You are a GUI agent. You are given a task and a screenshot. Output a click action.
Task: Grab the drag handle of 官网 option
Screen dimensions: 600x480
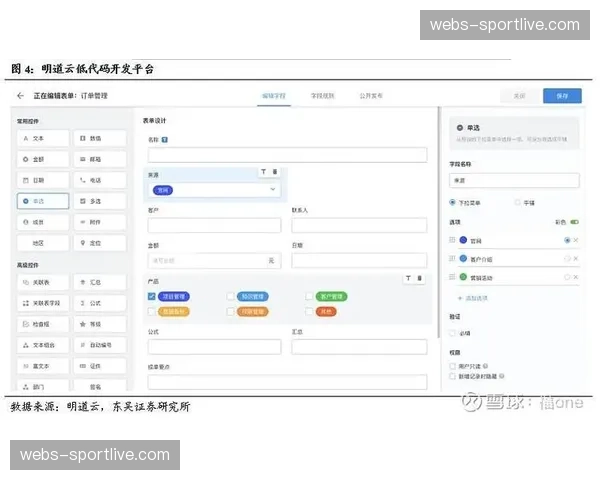pyautogui.click(x=452, y=240)
